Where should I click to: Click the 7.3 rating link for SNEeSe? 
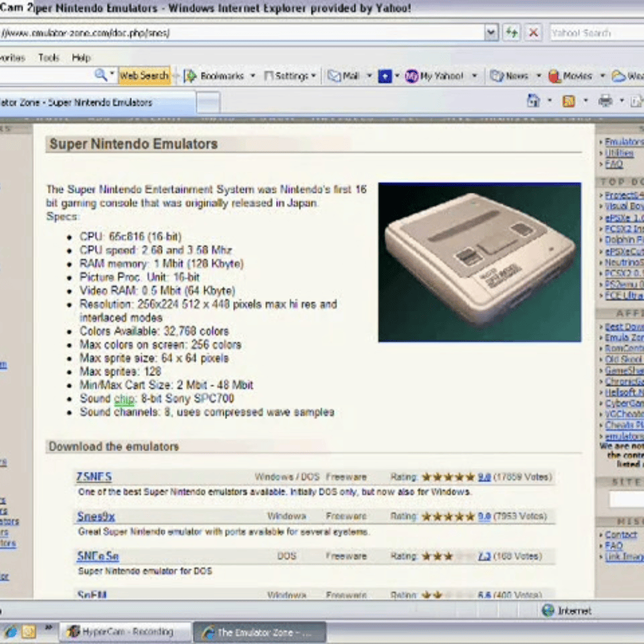pyautogui.click(x=484, y=556)
